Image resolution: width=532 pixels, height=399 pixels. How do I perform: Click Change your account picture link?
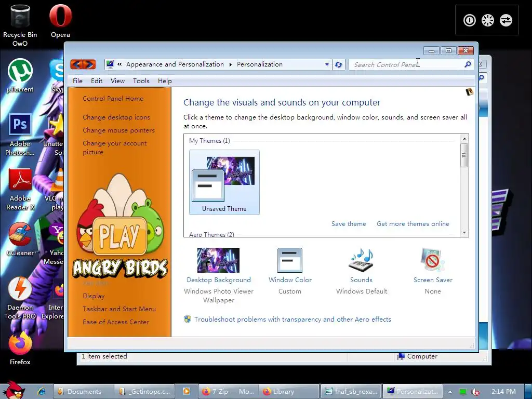pyautogui.click(x=115, y=148)
